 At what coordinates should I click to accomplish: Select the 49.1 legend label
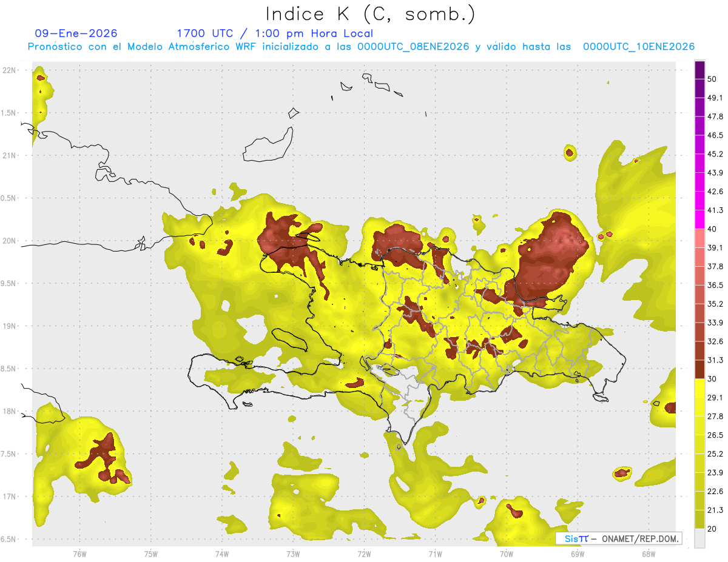[x=715, y=98]
